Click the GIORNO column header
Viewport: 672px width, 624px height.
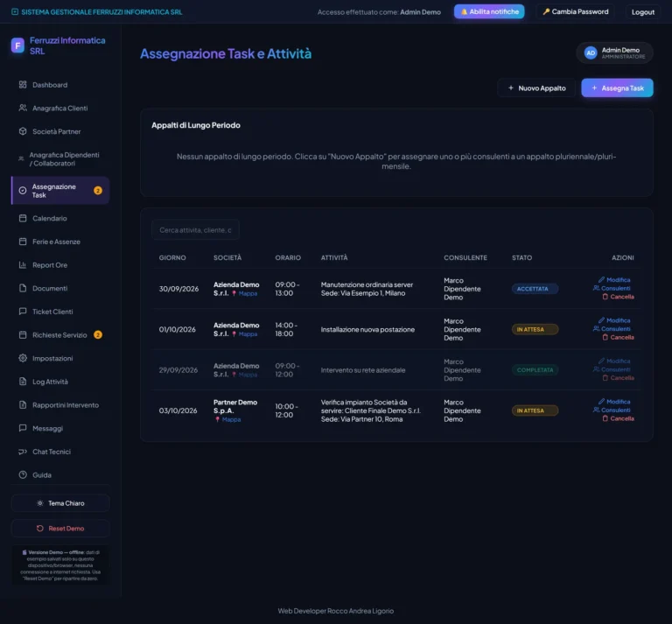[172, 257]
